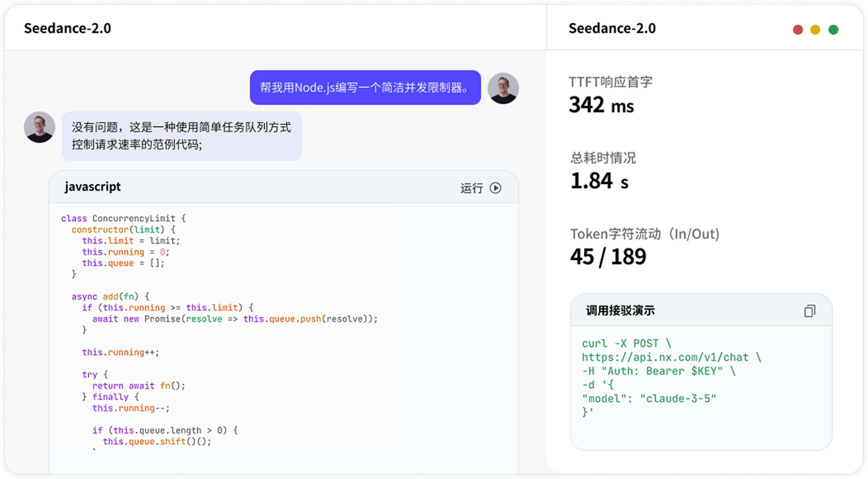Click the Auth: Bearer $KEY header line

coord(659,371)
